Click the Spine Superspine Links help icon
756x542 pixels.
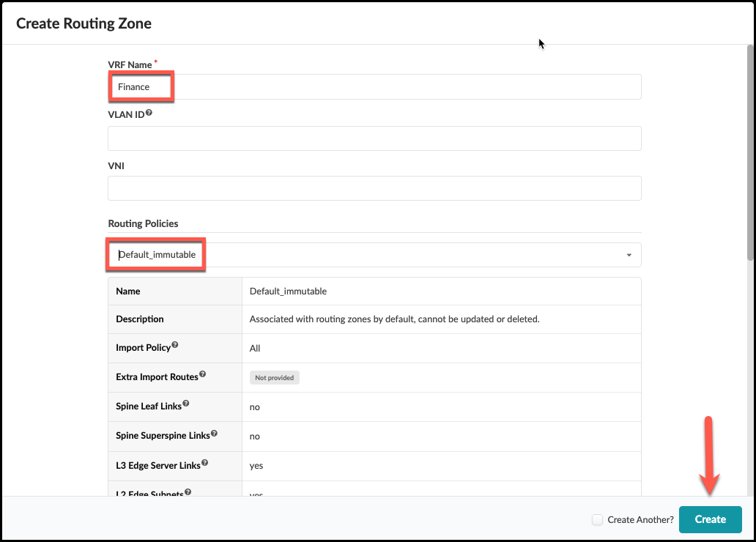[215, 434]
